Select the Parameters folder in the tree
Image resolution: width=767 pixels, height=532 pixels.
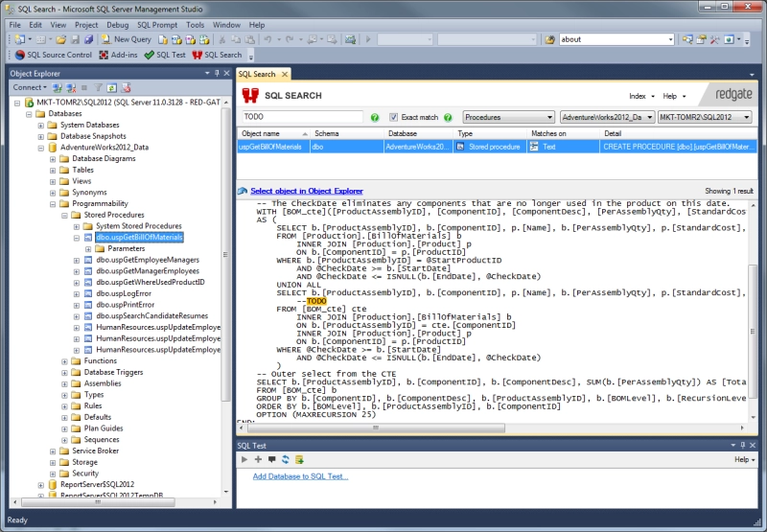click(126, 249)
